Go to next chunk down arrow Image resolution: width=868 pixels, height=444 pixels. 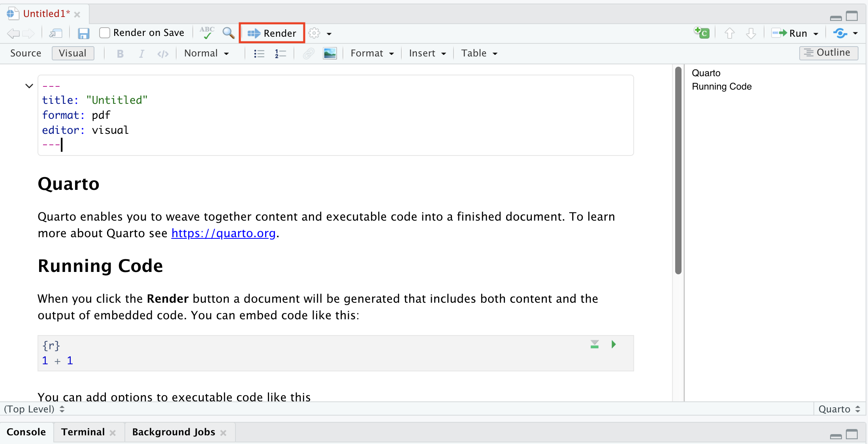pos(751,33)
